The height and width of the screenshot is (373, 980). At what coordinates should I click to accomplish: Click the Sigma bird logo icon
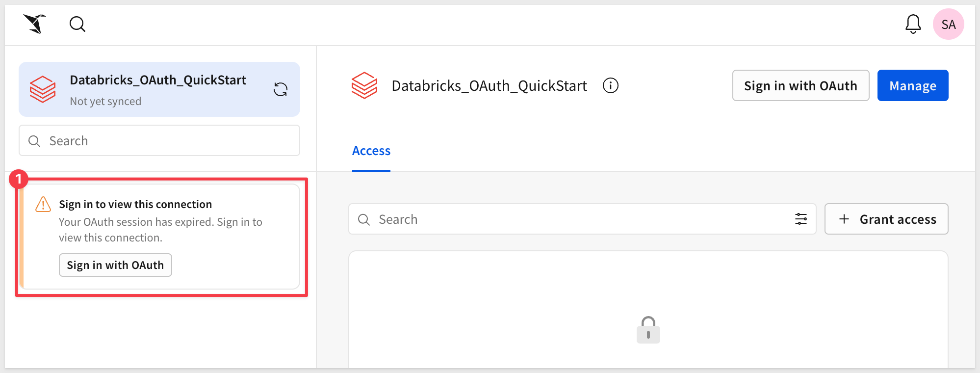34,24
